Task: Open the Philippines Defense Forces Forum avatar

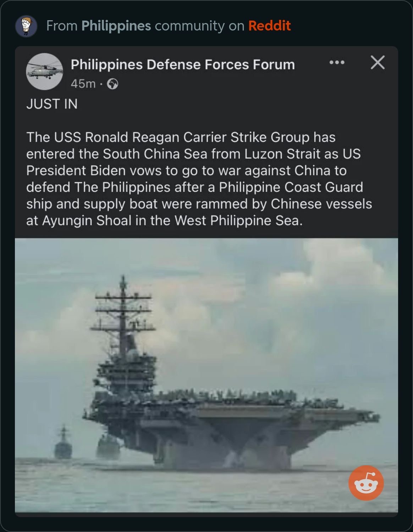Action: (x=44, y=71)
